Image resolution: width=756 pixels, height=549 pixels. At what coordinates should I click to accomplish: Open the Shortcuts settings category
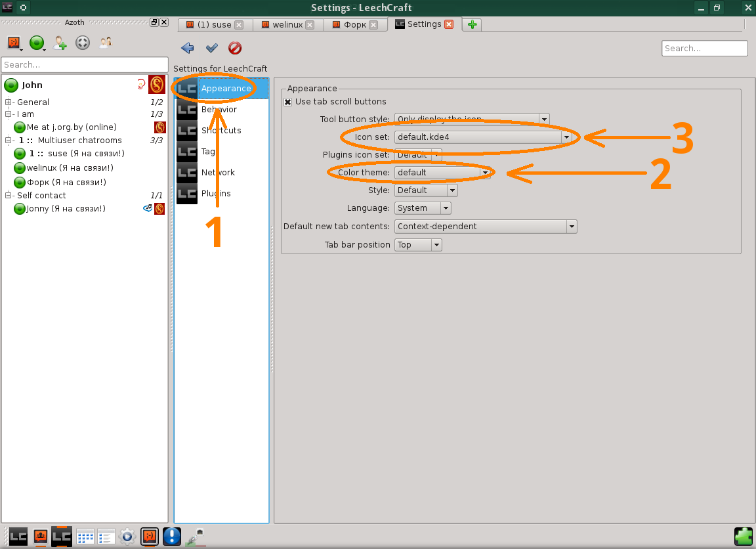click(222, 130)
